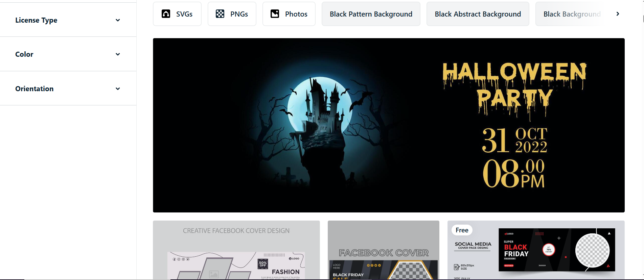Expand the Color filter section
Image resolution: width=644 pixels, height=280 pixels.
coord(68,54)
